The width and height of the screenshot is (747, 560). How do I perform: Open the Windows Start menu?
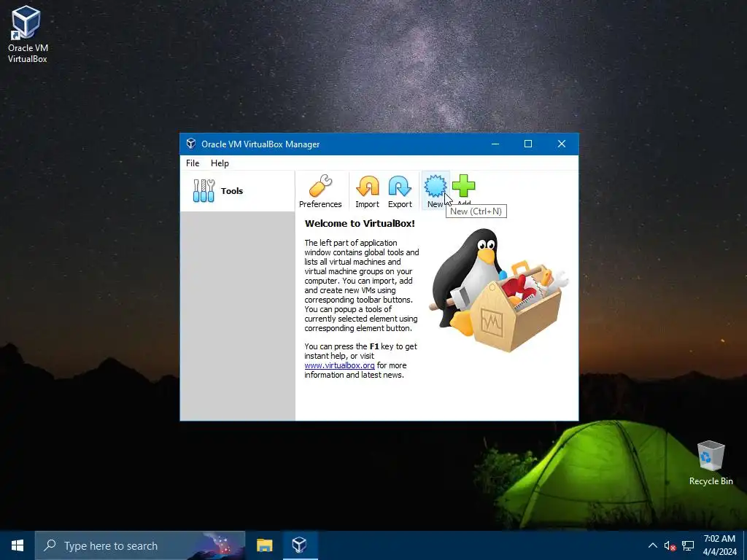pos(18,545)
